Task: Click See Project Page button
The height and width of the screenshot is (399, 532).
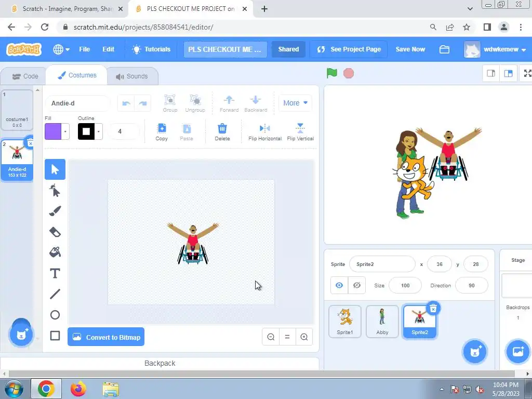Action: (x=349, y=49)
